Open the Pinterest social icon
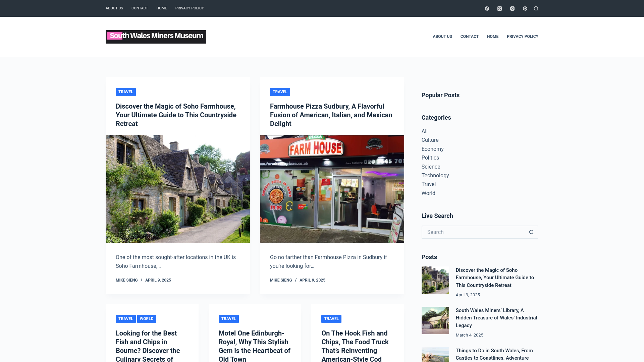Image resolution: width=644 pixels, height=362 pixels. pos(525,8)
